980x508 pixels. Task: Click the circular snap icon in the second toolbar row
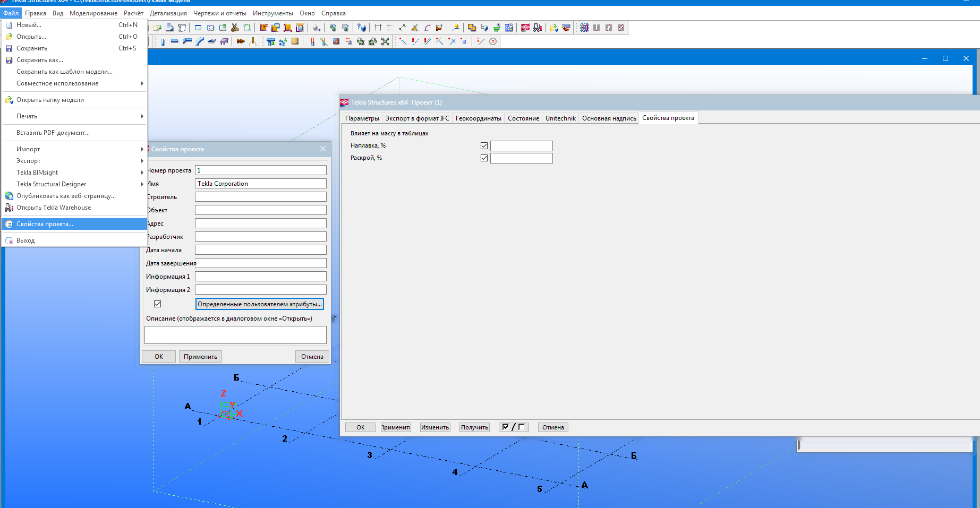493,41
